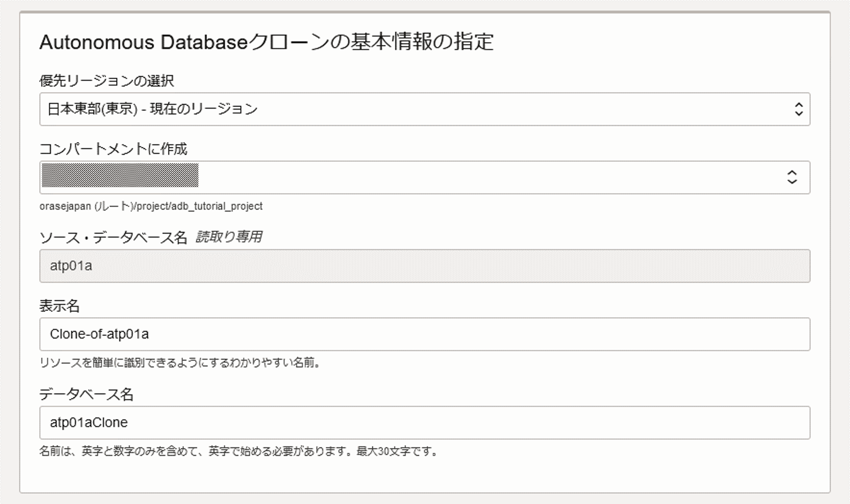Click the コンパートメントに作成 label
This screenshot has width=850, height=504.
click(113, 149)
